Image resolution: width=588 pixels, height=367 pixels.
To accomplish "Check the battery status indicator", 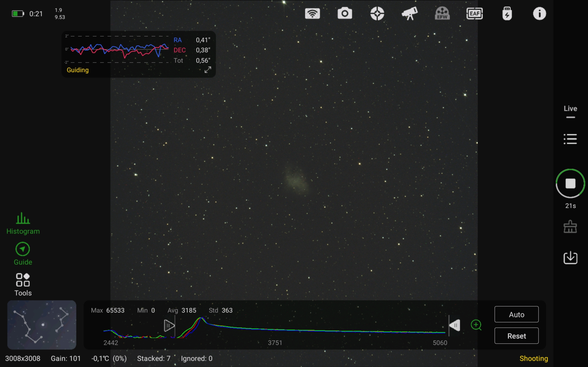I will pos(18,14).
